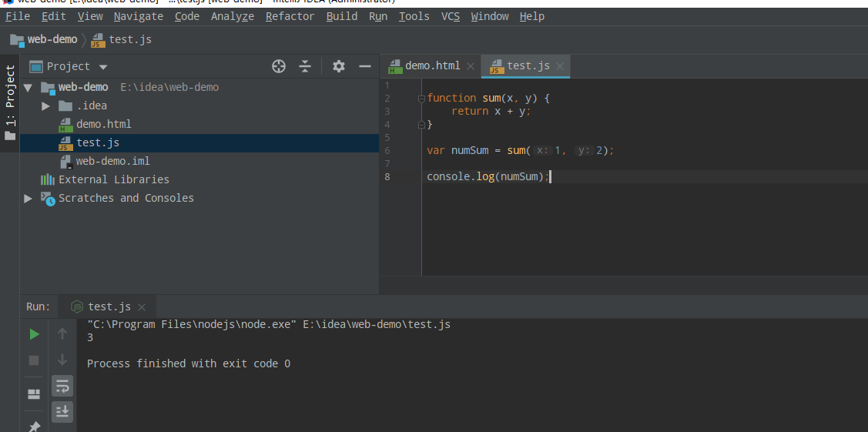868x432 pixels.
Task: Click the Collapse All icon in Project panel
Action: (305, 66)
